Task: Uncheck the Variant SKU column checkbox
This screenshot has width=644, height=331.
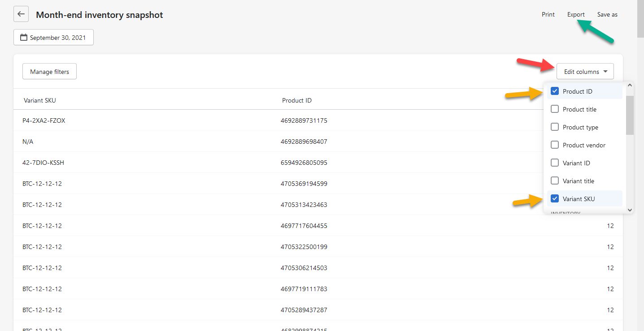Action: pyautogui.click(x=555, y=199)
